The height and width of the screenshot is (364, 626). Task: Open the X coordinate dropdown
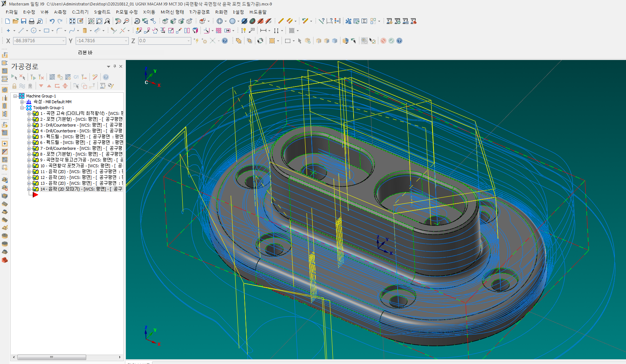[x=63, y=41]
